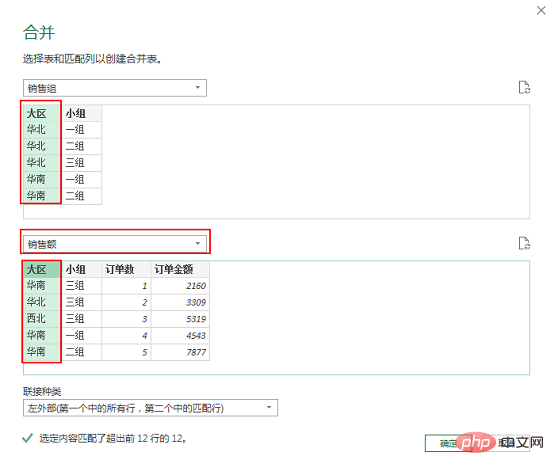Select 小组 column header in 销售组 preview

tap(82, 113)
